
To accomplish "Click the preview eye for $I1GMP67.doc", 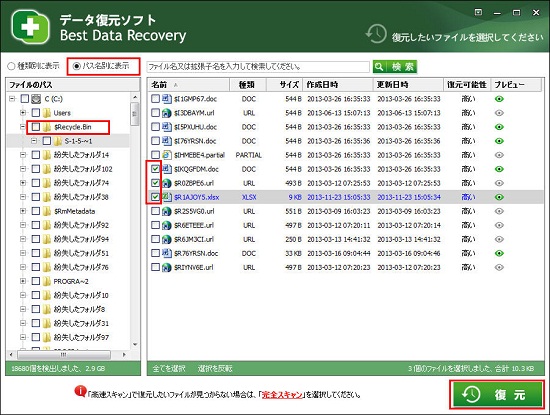I will [x=499, y=99].
